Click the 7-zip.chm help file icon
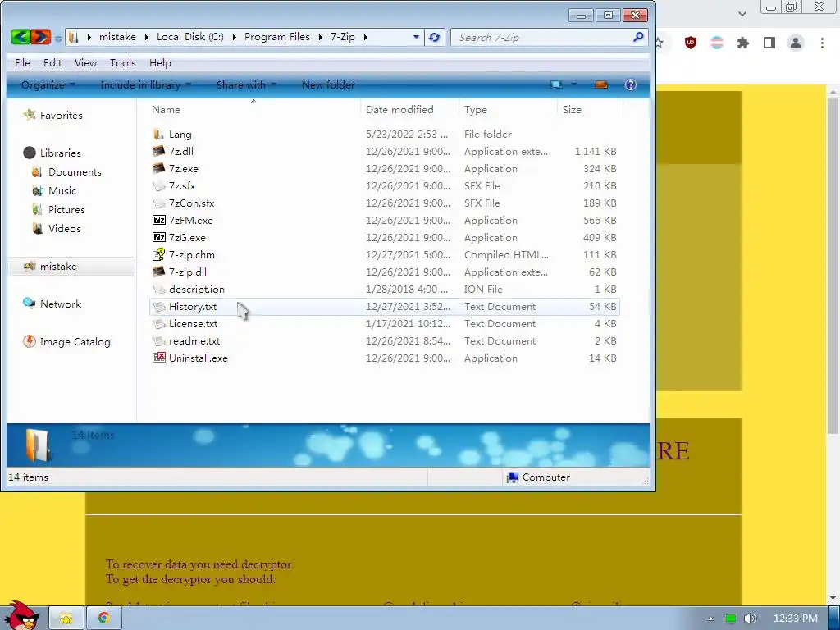Image resolution: width=840 pixels, height=630 pixels. coord(158,254)
